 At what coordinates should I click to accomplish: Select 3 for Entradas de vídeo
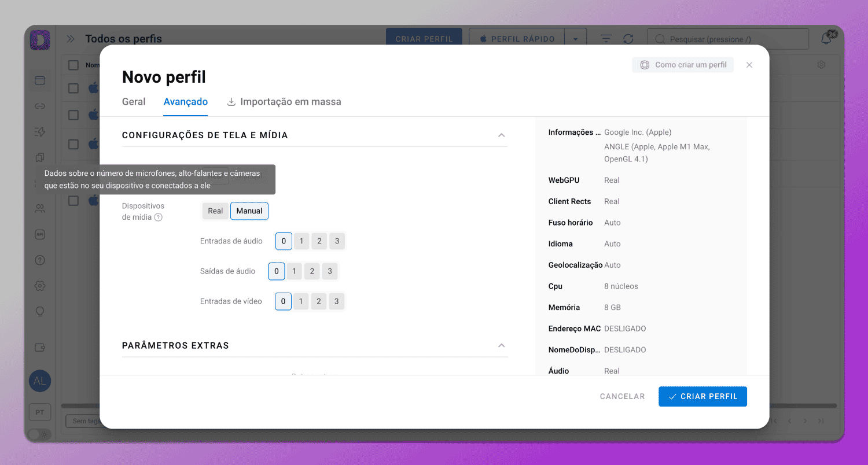pos(336,301)
